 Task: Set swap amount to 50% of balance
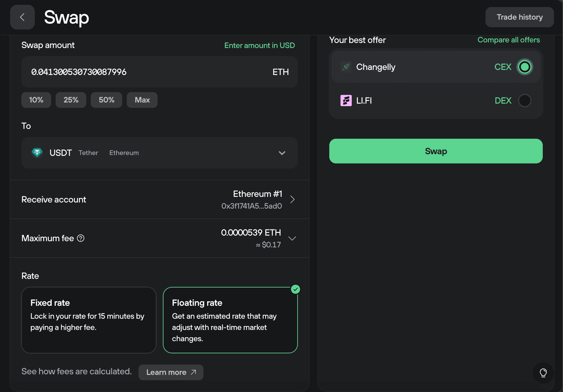106,100
